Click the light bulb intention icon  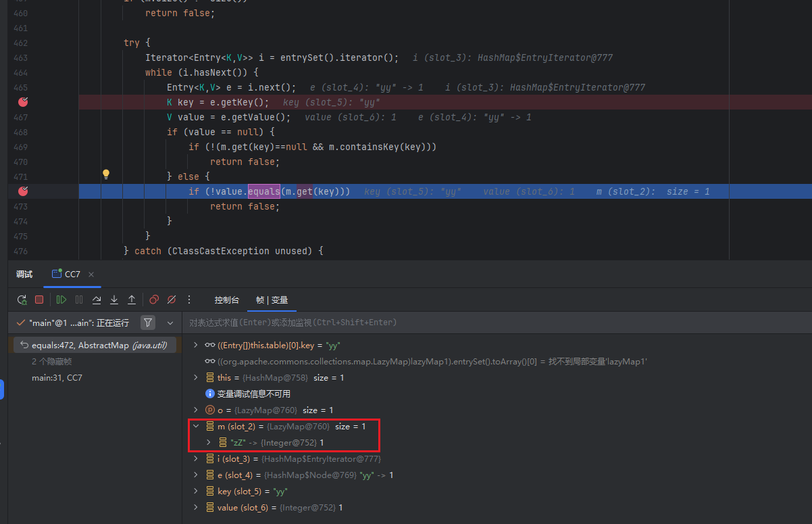click(106, 174)
